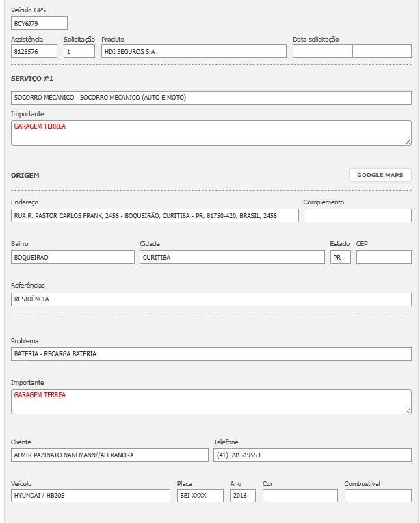Click the Veículo GPS field with BCY6J79

[38, 24]
